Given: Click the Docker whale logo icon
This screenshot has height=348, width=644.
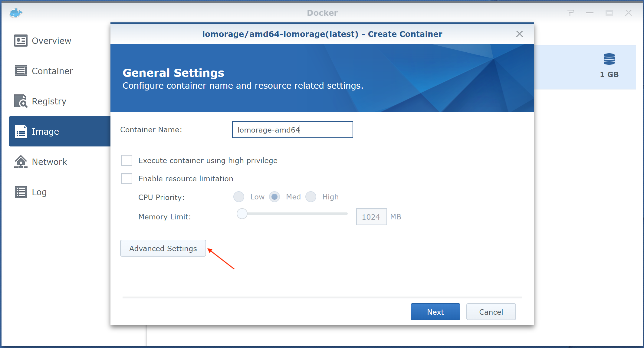Looking at the screenshot, I should pyautogui.click(x=16, y=13).
